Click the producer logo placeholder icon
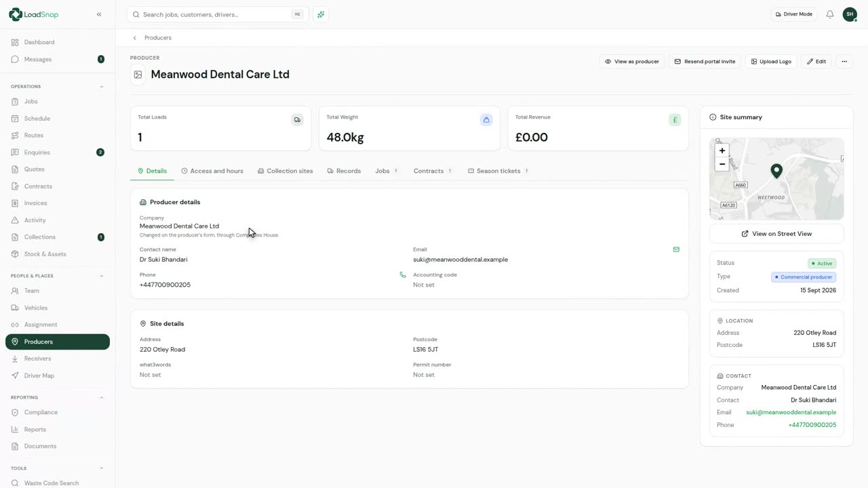 (x=138, y=75)
